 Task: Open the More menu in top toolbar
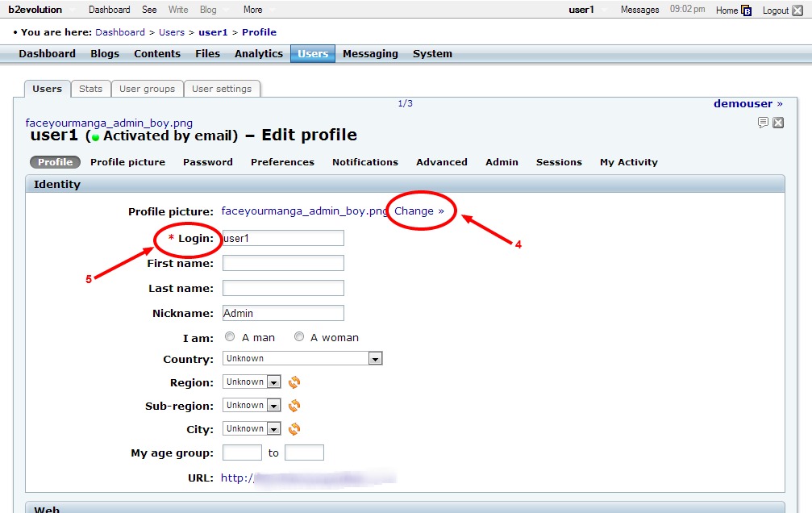(252, 10)
